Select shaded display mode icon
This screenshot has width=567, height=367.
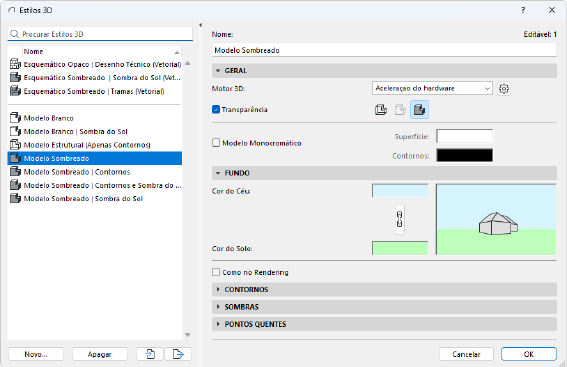click(x=419, y=110)
